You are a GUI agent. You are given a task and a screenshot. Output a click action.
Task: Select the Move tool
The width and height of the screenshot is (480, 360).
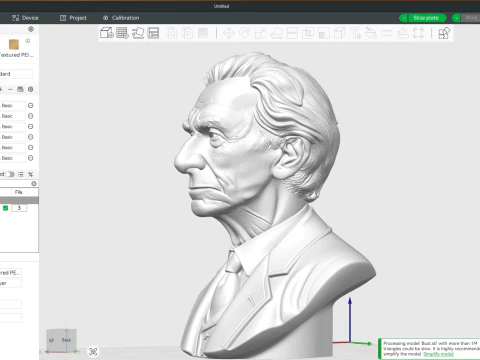pyautogui.click(x=229, y=33)
